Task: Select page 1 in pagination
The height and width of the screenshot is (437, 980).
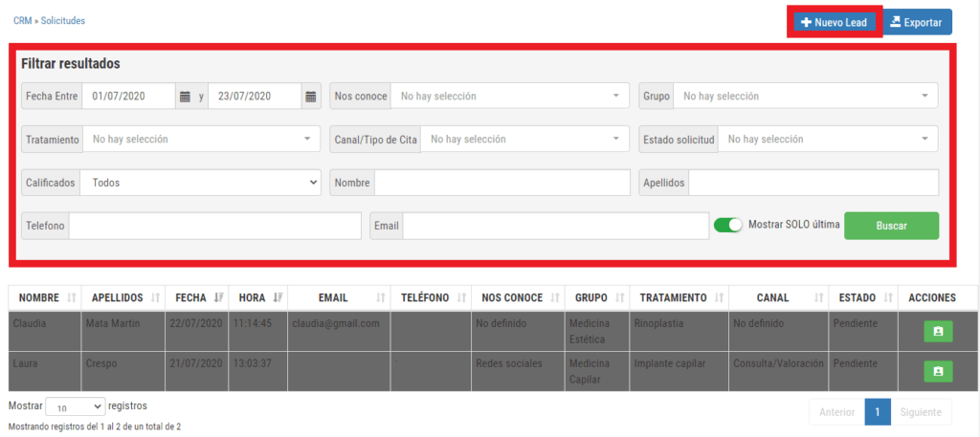Action: 878,412
